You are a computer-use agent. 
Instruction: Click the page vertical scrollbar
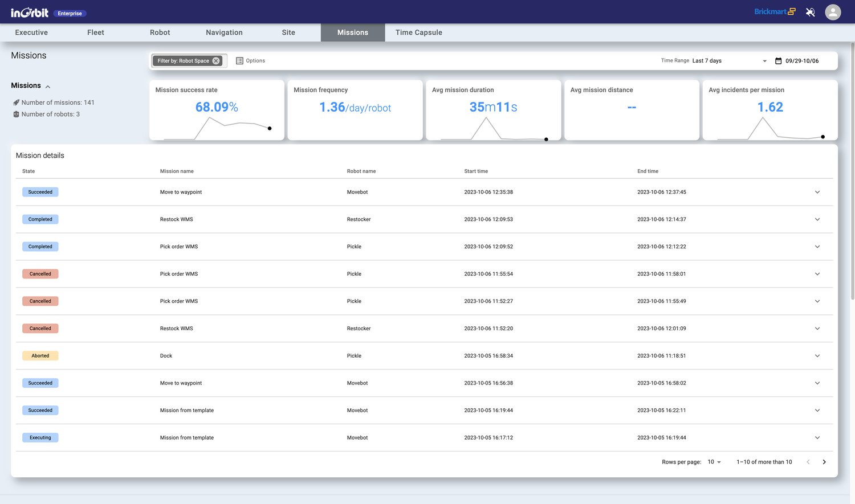pyautogui.click(x=852, y=171)
